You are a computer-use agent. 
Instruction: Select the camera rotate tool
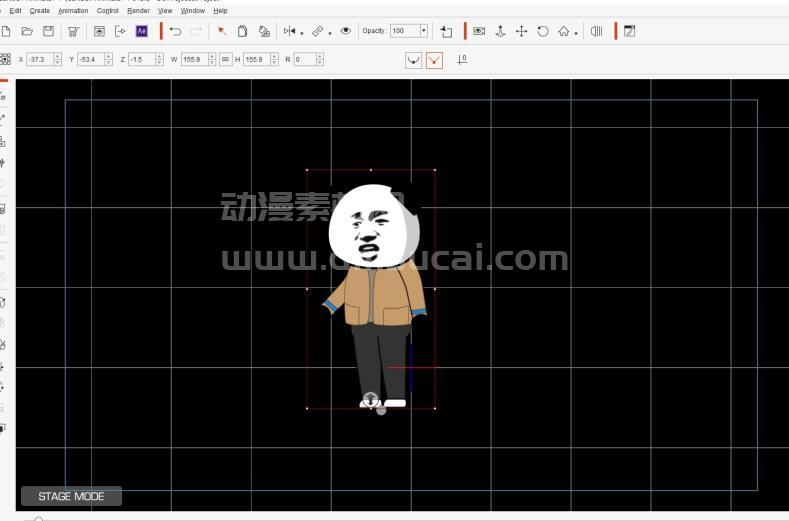coord(542,31)
